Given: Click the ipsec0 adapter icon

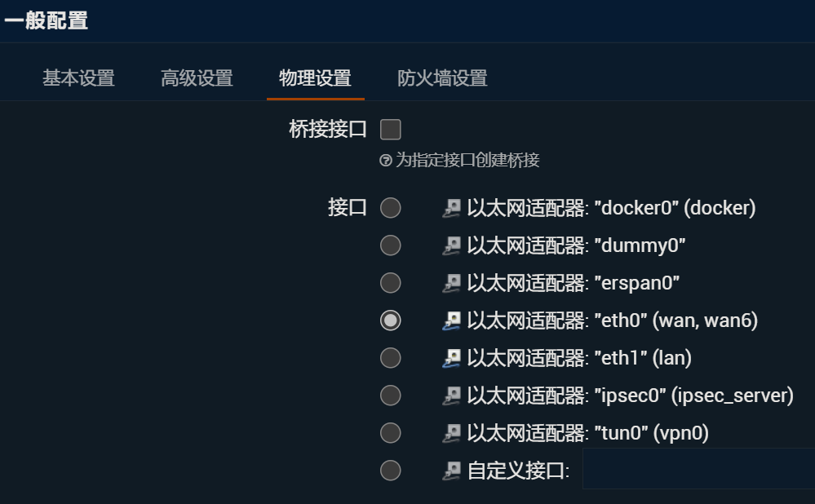Looking at the screenshot, I should (452, 396).
